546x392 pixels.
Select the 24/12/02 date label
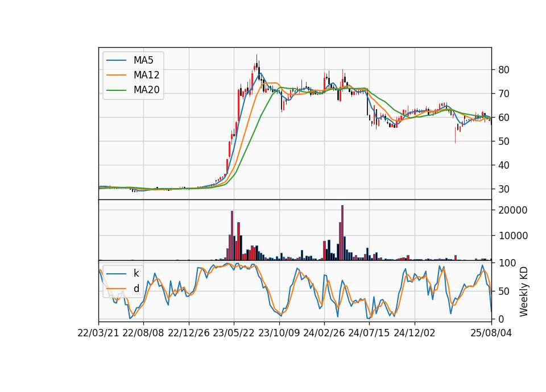click(x=415, y=333)
